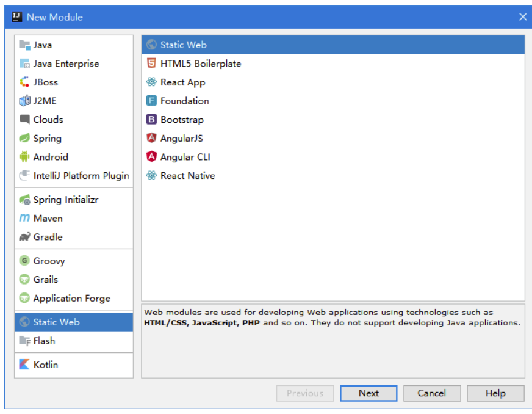Click the JBoss colorful icon

[x=24, y=82]
